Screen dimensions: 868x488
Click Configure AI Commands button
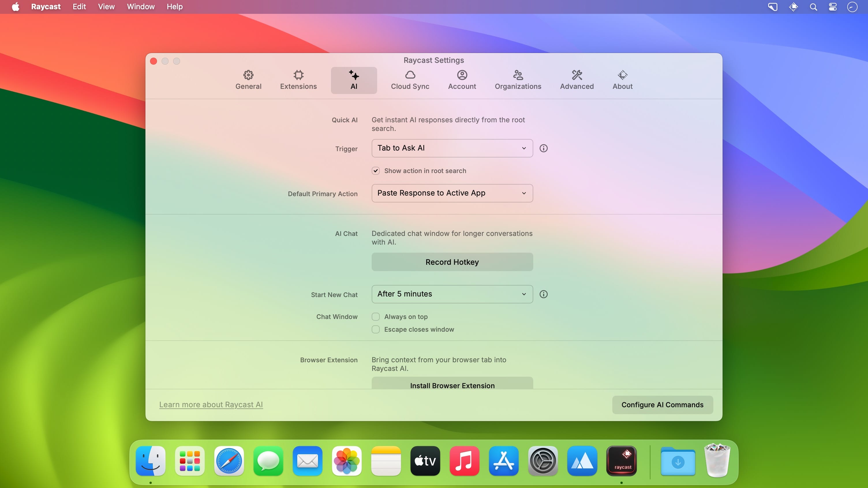click(x=662, y=404)
